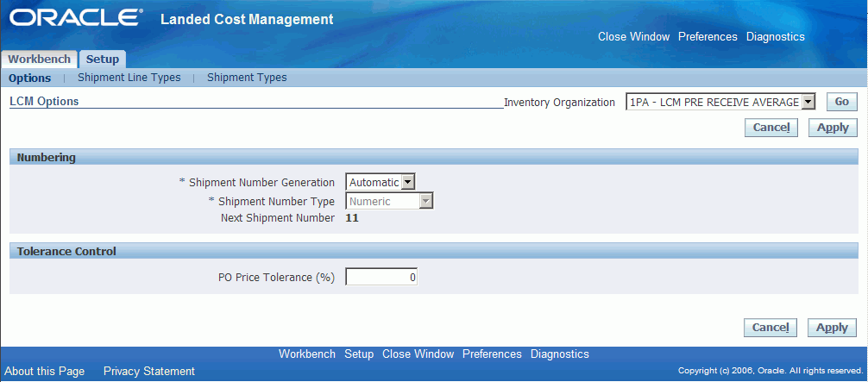Open the Privacy Statement link

click(149, 371)
